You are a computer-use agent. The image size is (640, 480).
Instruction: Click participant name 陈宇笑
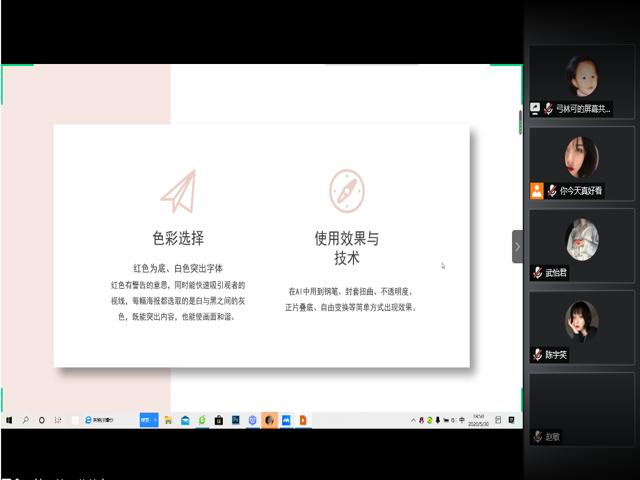point(556,355)
